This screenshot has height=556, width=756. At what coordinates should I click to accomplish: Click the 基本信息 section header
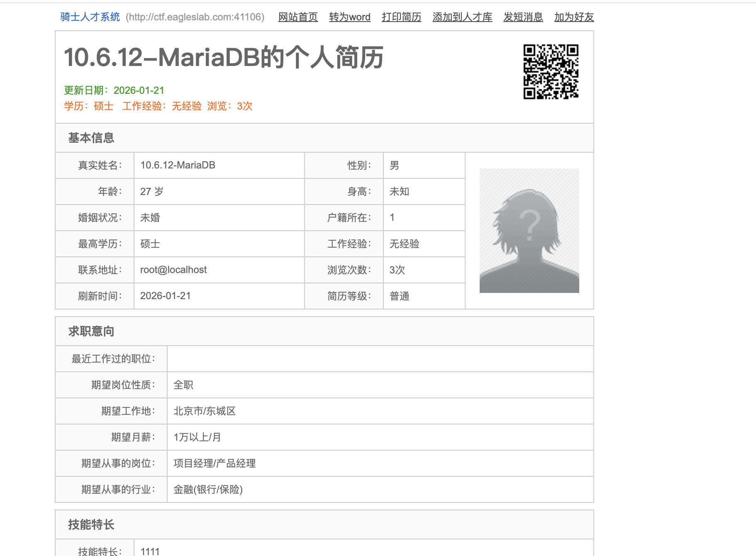coord(91,138)
